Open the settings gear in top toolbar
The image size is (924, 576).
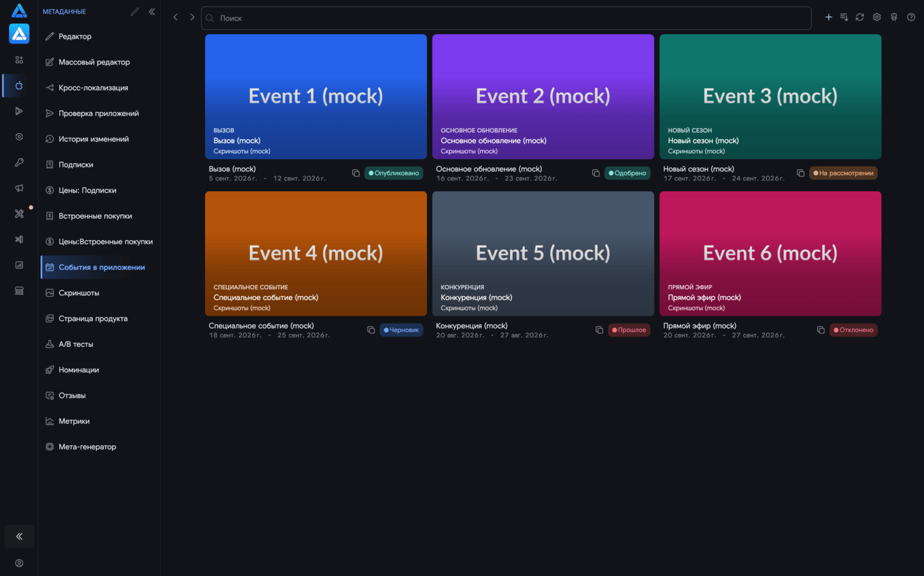coord(877,17)
